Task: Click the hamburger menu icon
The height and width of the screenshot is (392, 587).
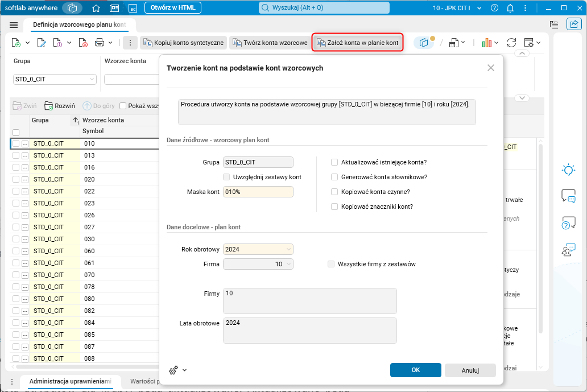Action: tap(14, 25)
